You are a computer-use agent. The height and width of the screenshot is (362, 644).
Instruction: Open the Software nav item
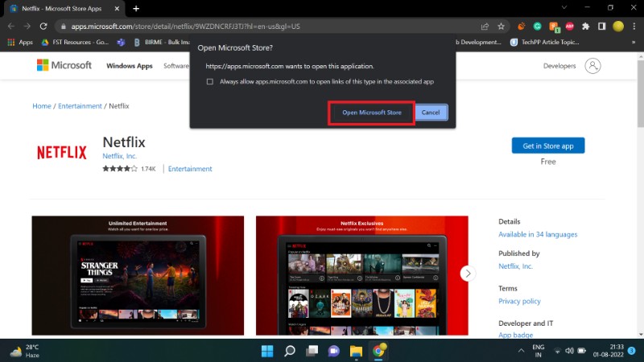(176, 66)
